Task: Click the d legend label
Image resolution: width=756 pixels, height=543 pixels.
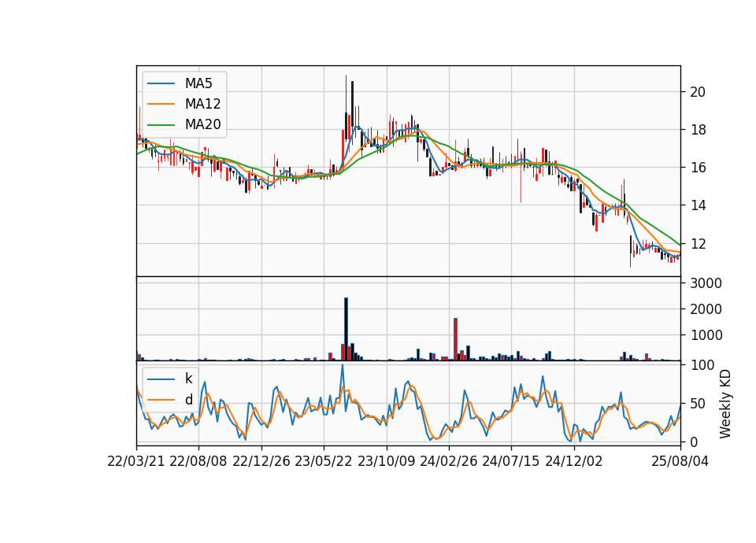Action: point(188,400)
